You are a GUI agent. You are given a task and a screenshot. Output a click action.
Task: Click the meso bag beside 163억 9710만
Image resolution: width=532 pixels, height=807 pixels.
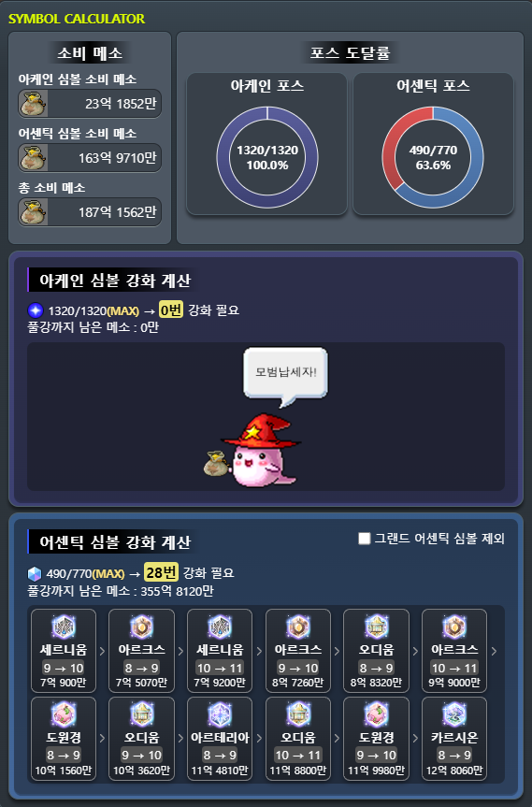[34, 157]
